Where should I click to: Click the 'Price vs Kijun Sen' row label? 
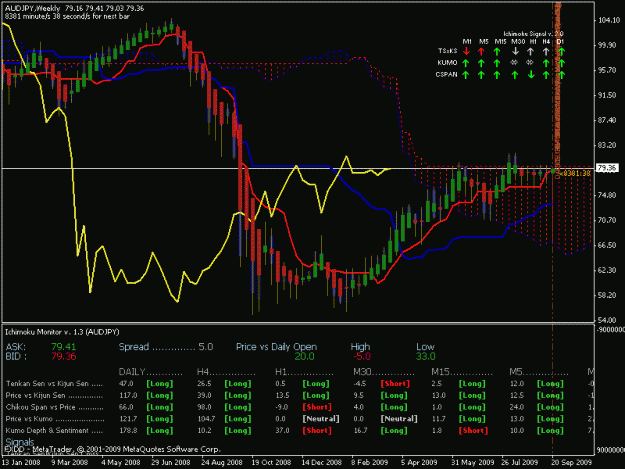coord(35,395)
